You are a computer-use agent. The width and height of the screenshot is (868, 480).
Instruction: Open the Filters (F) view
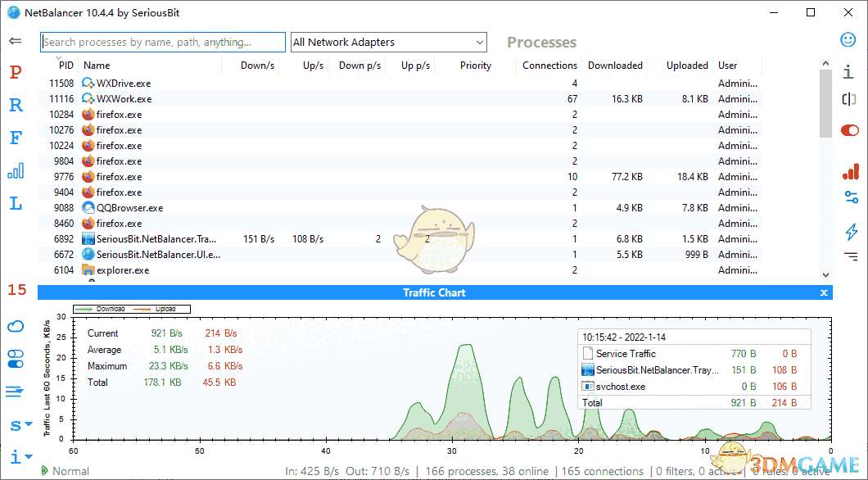click(x=15, y=138)
